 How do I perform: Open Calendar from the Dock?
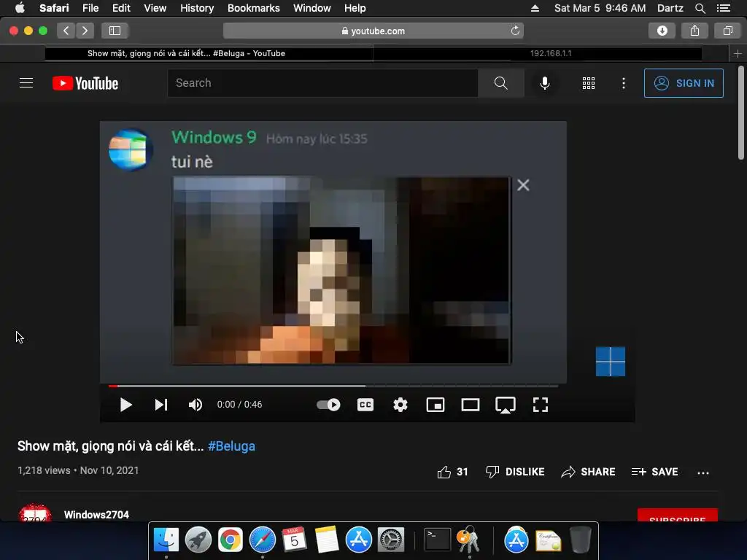coord(295,540)
